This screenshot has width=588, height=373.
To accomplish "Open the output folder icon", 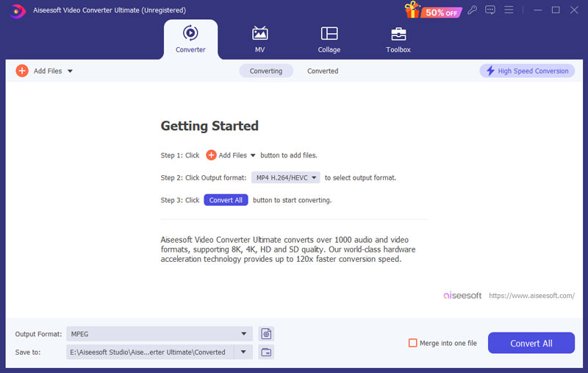I will 266,352.
